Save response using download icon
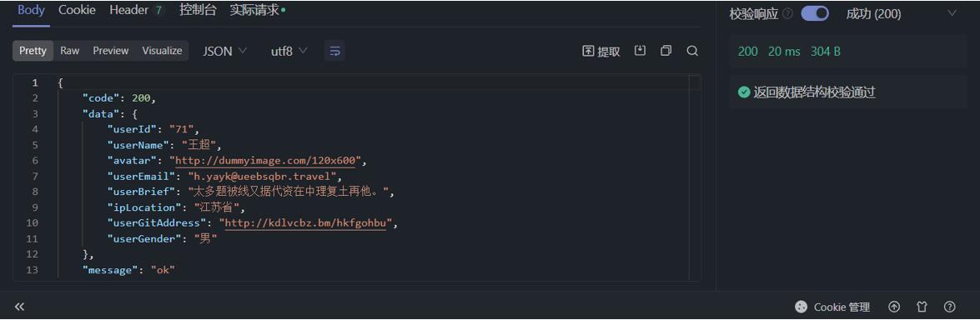 pyautogui.click(x=640, y=51)
